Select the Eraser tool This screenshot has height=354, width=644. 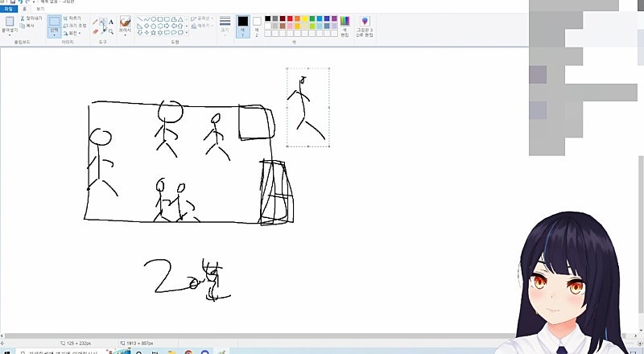(95, 31)
